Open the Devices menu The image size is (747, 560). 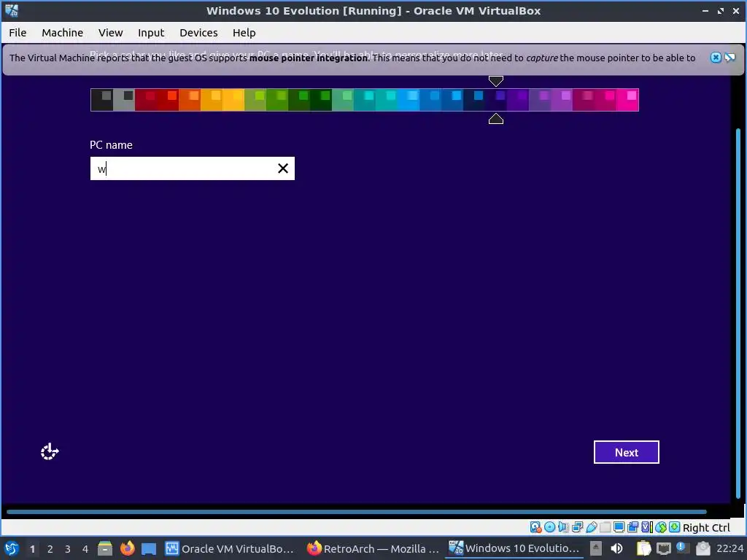[x=198, y=33]
